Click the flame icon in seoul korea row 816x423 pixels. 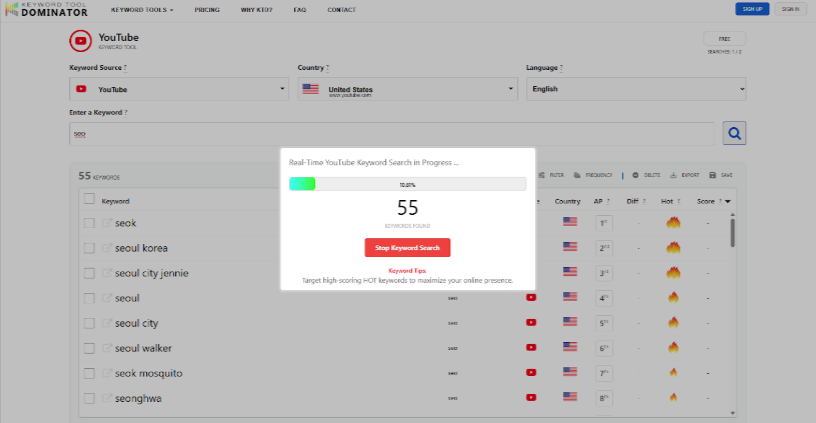[x=673, y=248]
